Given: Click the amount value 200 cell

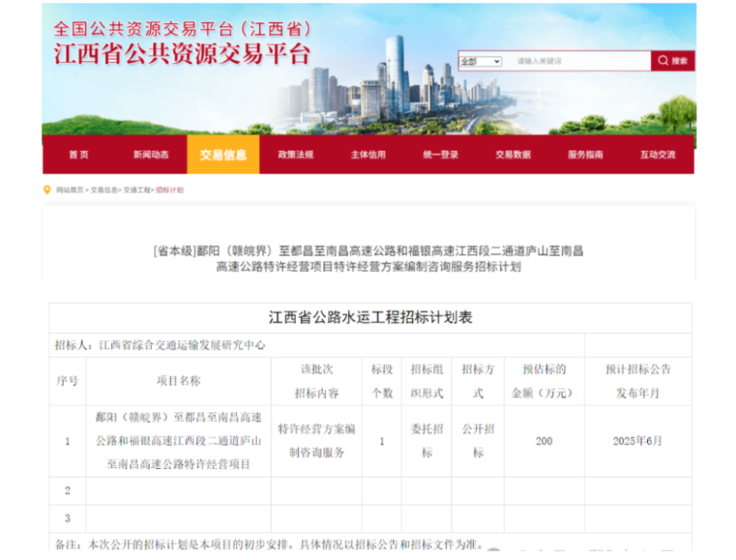Looking at the screenshot, I should (544, 440).
